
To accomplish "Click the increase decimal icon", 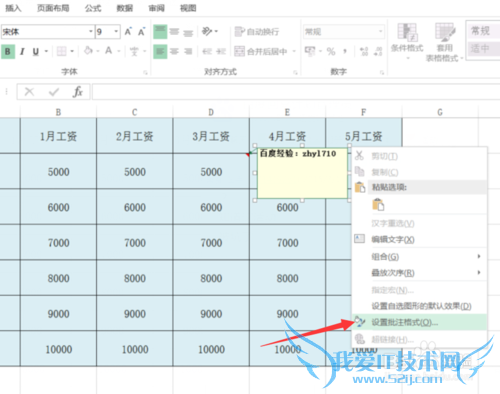I will point(364,51).
